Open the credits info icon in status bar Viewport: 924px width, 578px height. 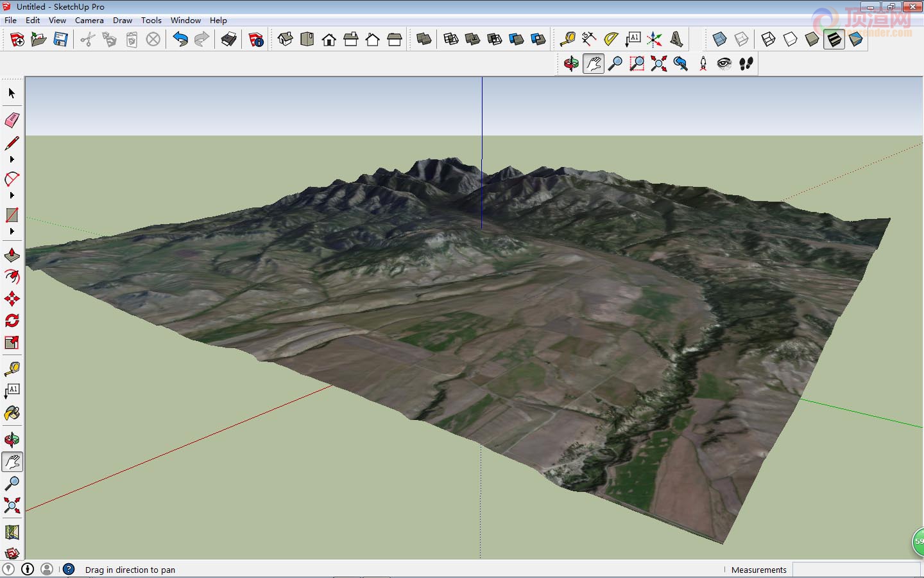pos(28,569)
